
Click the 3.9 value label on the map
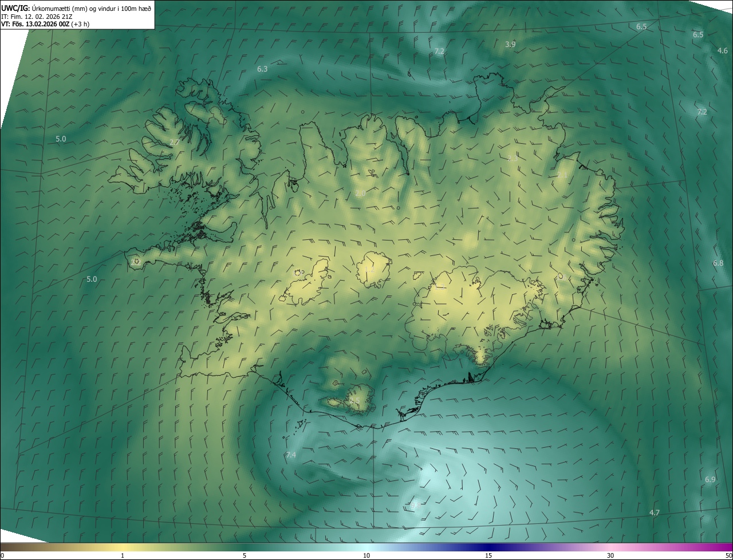tap(510, 44)
